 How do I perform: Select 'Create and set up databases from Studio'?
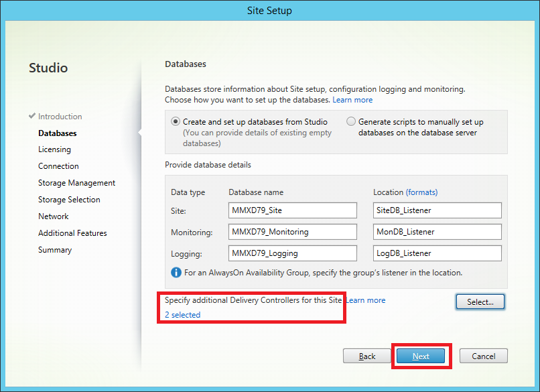(176, 122)
